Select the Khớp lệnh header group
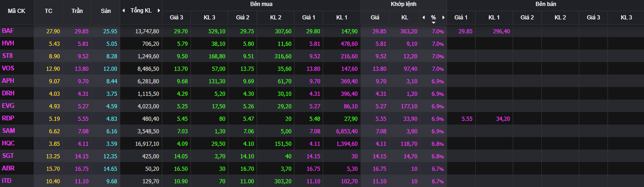This screenshot has width=644, height=187. coord(404,4)
